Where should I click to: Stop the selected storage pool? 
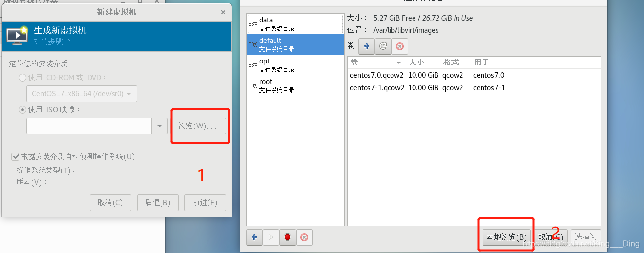click(x=288, y=237)
